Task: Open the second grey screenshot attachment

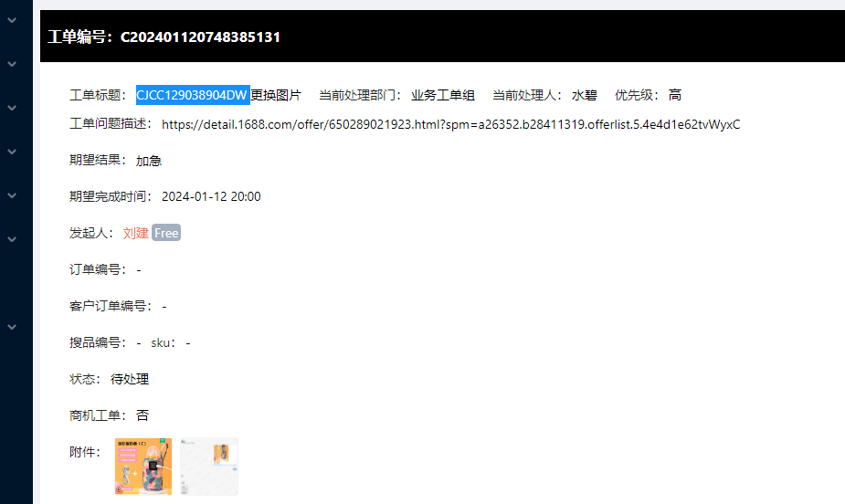Action: pos(209,467)
